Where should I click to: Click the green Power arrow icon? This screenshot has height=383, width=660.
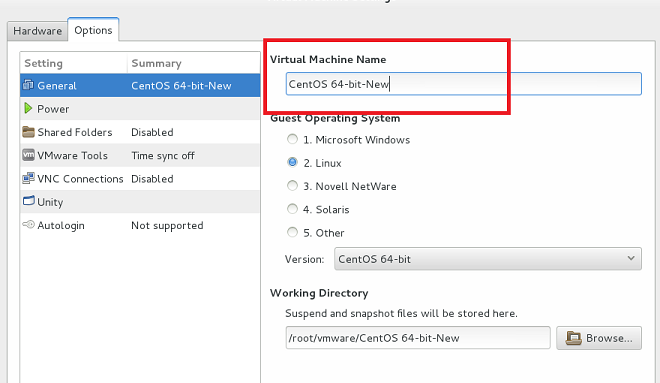coord(28,108)
